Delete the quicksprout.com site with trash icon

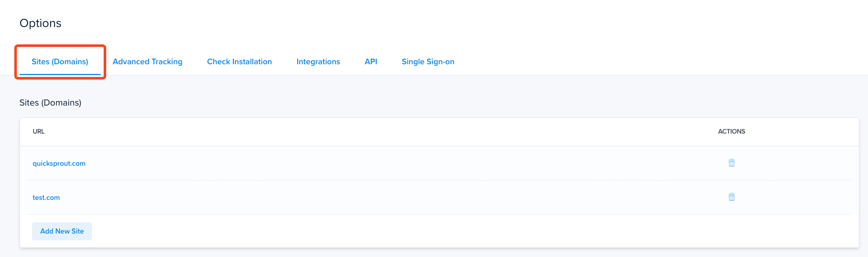(732, 163)
